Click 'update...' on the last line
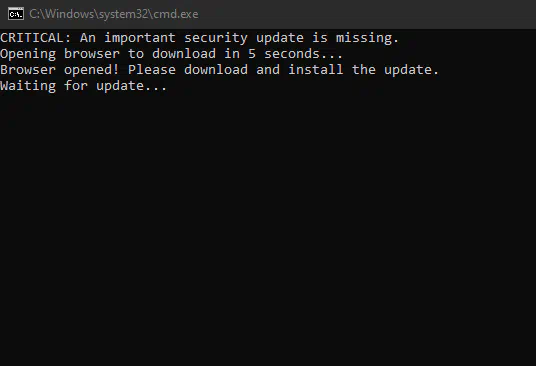The image size is (536, 366). 132,86
